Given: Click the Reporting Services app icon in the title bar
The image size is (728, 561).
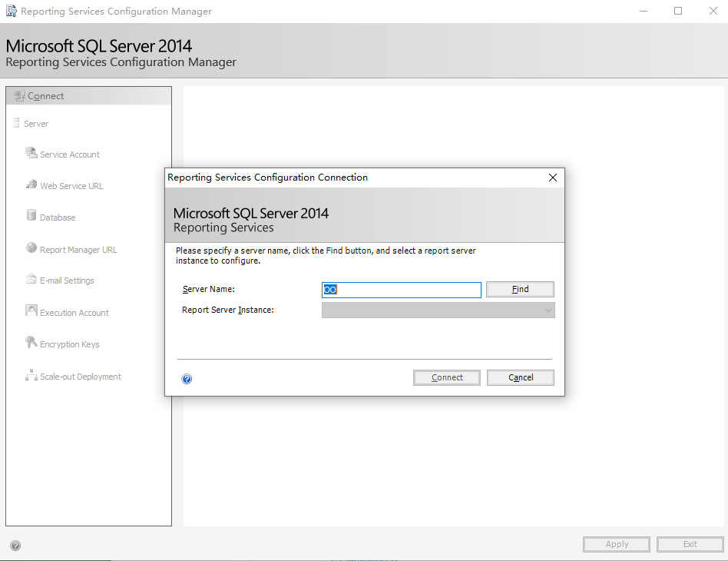Looking at the screenshot, I should tap(12, 11).
